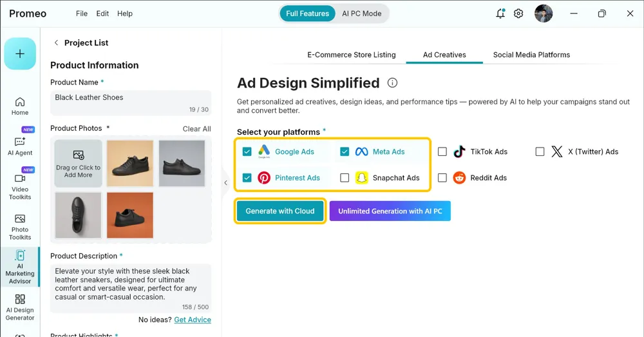Image resolution: width=644 pixels, height=337 pixels.
Task: Collapse the left panel with chevron handle
Action: coord(225,182)
